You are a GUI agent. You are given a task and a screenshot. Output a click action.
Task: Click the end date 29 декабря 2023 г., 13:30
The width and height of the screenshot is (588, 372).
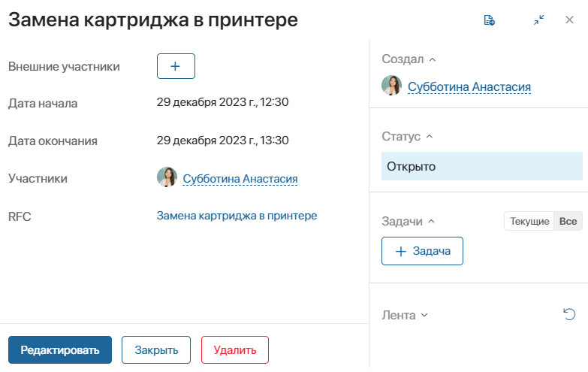223,141
